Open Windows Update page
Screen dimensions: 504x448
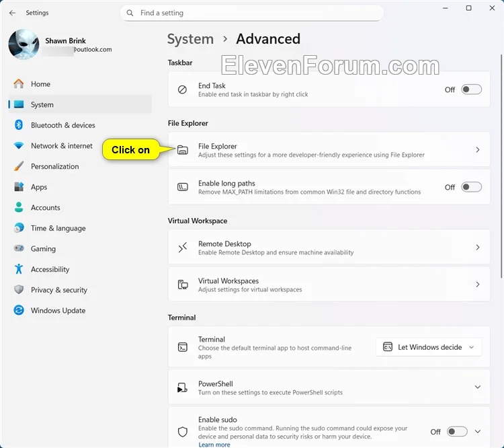pos(80,311)
